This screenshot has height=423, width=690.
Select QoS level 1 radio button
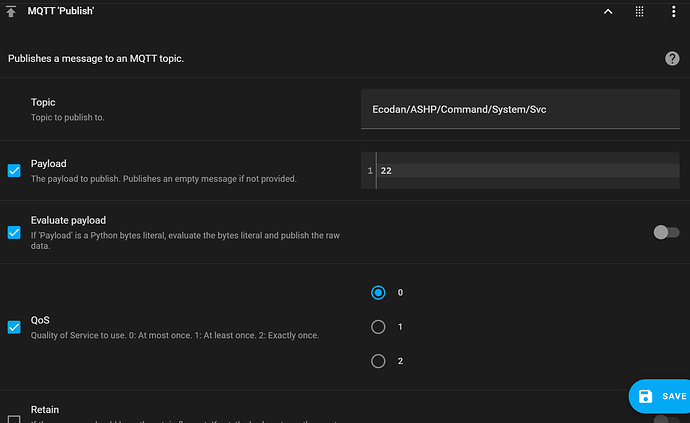[378, 327]
